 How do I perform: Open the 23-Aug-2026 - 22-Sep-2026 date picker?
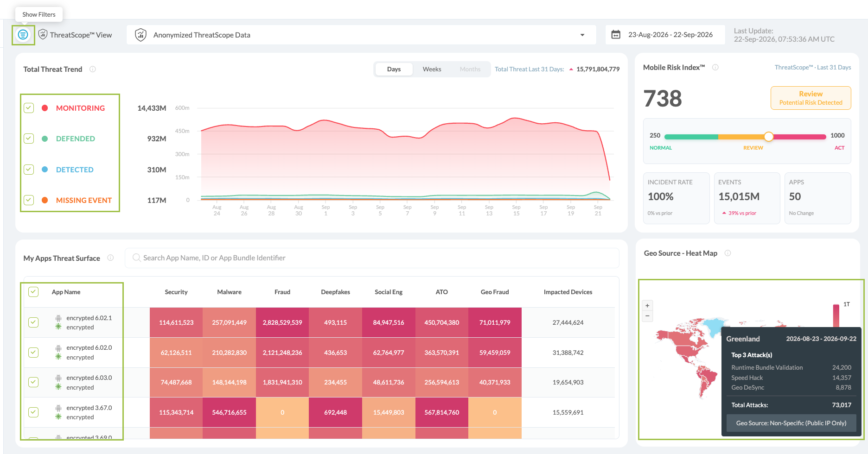point(665,35)
